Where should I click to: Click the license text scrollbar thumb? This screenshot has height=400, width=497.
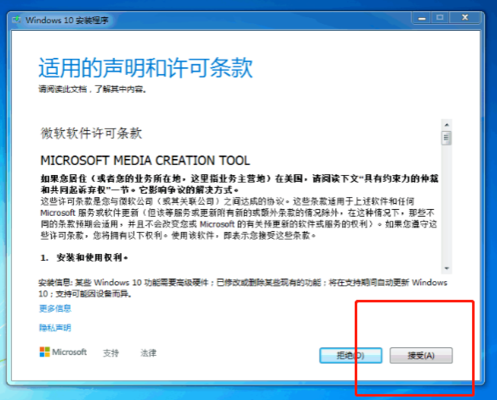(x=447, y=138)
